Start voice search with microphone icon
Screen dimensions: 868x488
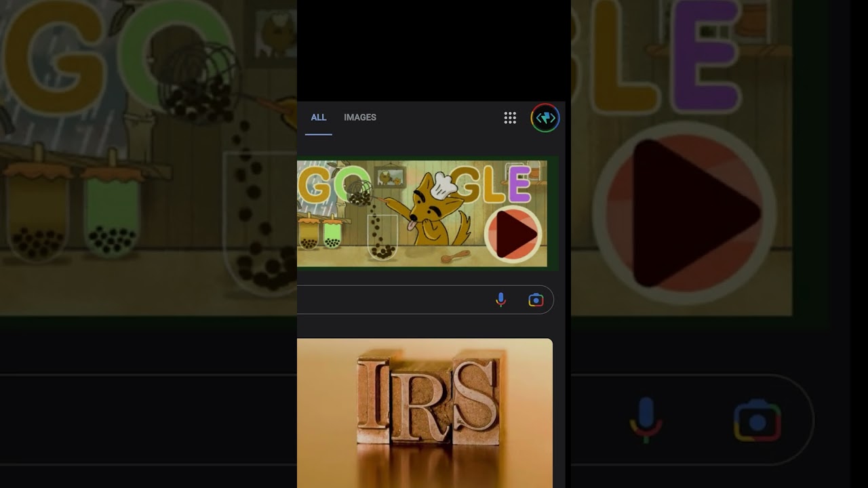pyautogui.click(x=500, y=300)
